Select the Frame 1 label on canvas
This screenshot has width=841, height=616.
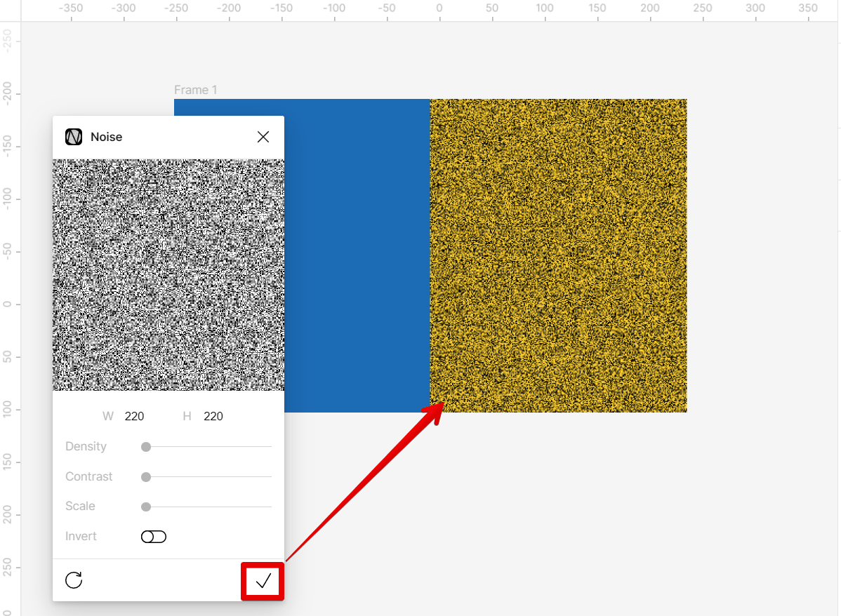(195, 90)
